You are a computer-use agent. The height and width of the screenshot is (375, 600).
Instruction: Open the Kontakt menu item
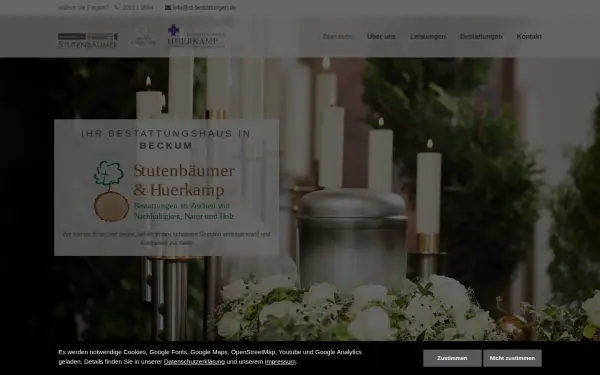529,36
